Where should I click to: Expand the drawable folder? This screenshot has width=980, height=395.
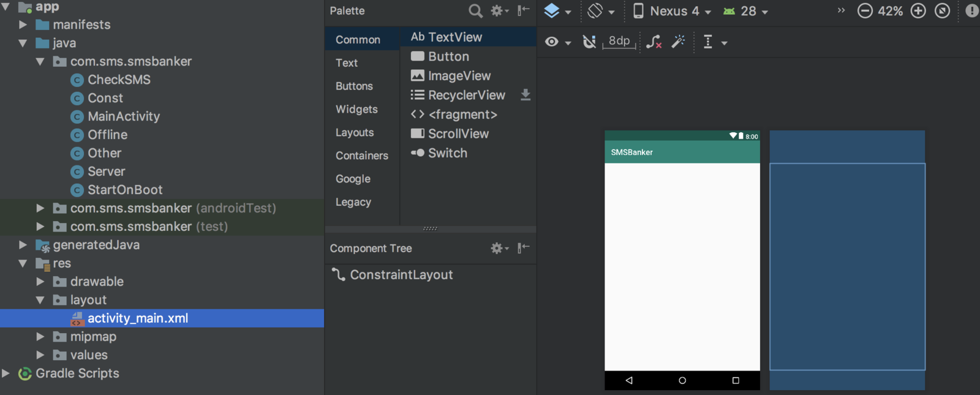point(40,282)
